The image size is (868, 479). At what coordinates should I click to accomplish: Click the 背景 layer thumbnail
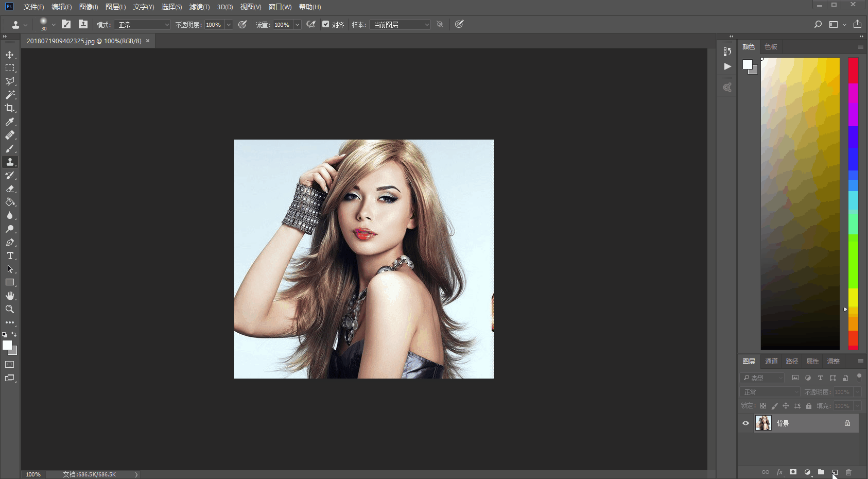tap(763, 423)
